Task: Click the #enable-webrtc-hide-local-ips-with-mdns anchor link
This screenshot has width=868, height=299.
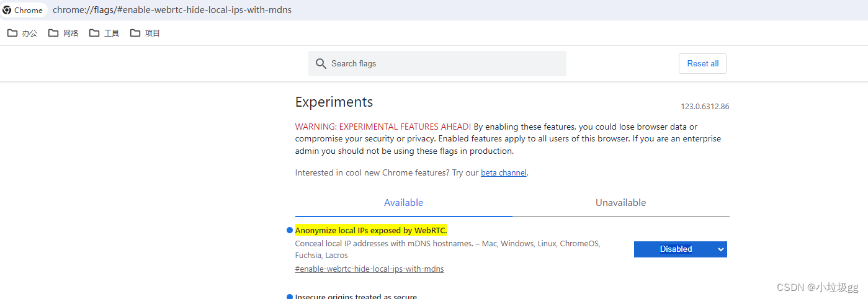Action: pyautogui.click(x=369, y=269)
